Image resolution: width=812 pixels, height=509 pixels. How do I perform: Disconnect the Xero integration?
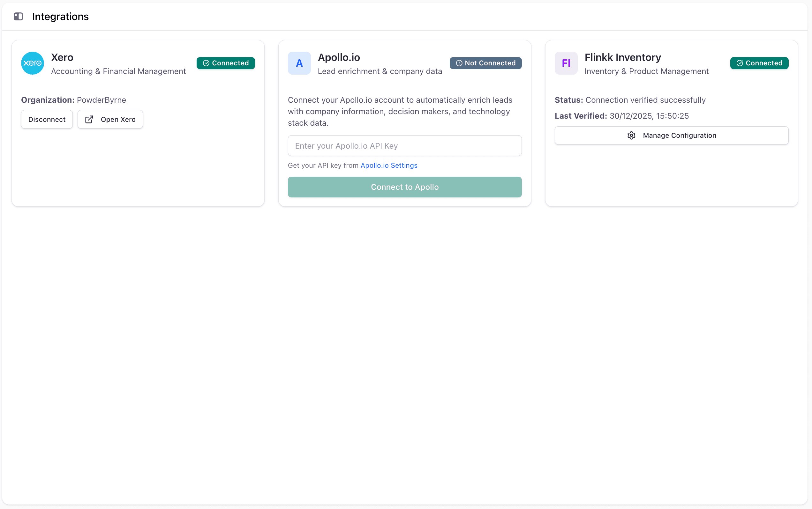pos(47,120)
